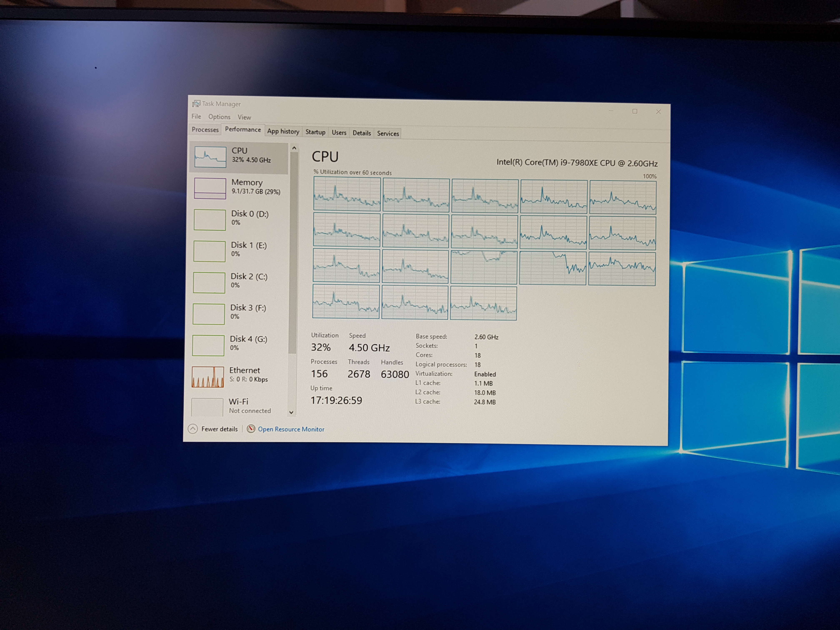
Task: Open the View menu
Action: [244, 117]
